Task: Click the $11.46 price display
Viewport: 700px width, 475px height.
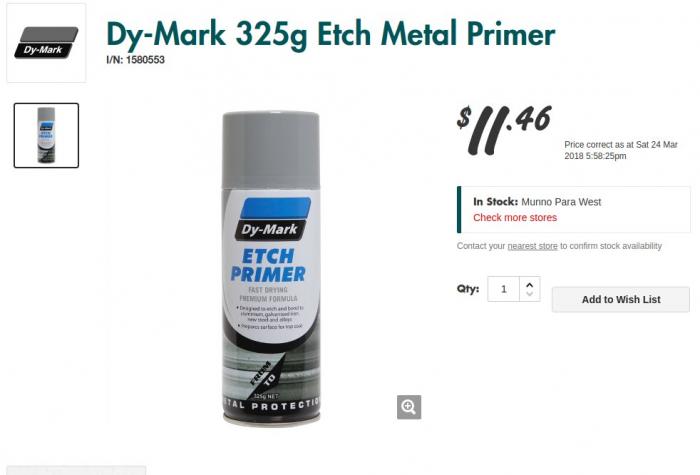Action: [504, 130]
